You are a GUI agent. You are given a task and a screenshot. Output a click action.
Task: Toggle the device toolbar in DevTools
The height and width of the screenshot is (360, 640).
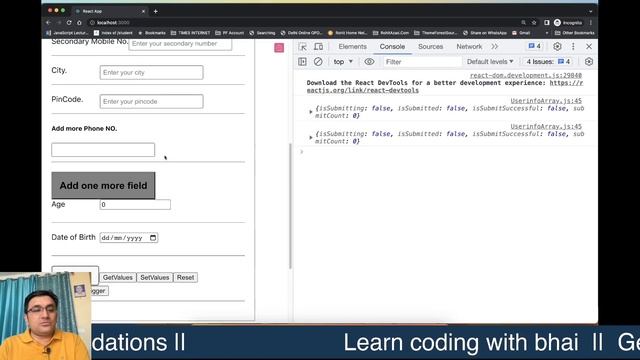click(x=318, y=47)
